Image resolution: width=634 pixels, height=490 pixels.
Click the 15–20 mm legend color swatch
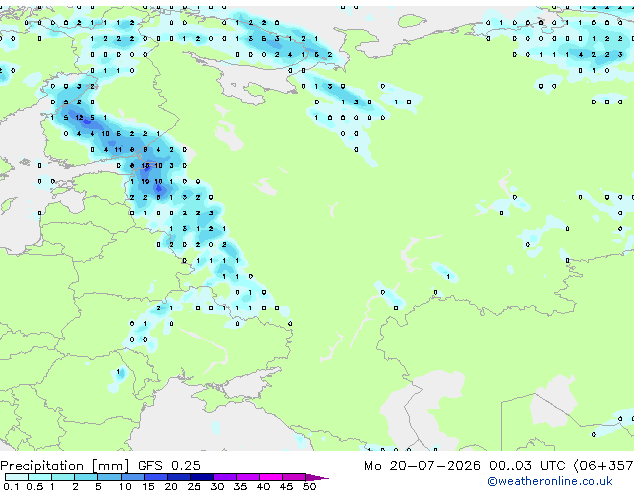[x=156, y=477]
